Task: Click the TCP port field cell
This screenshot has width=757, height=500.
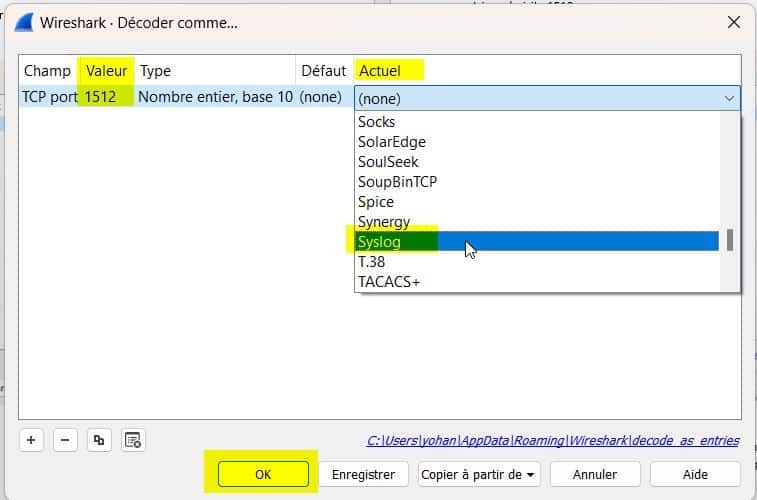Action: click(x=50, y=97)
